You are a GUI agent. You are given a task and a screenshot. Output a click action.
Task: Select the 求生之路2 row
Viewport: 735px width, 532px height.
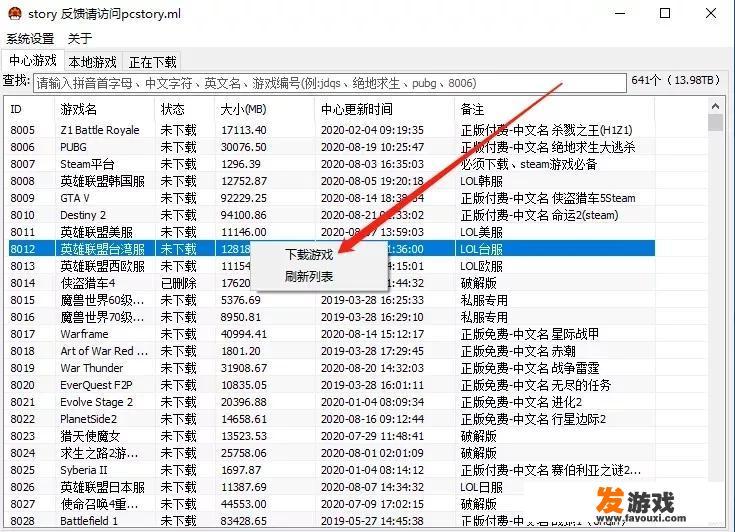point(331,453)
